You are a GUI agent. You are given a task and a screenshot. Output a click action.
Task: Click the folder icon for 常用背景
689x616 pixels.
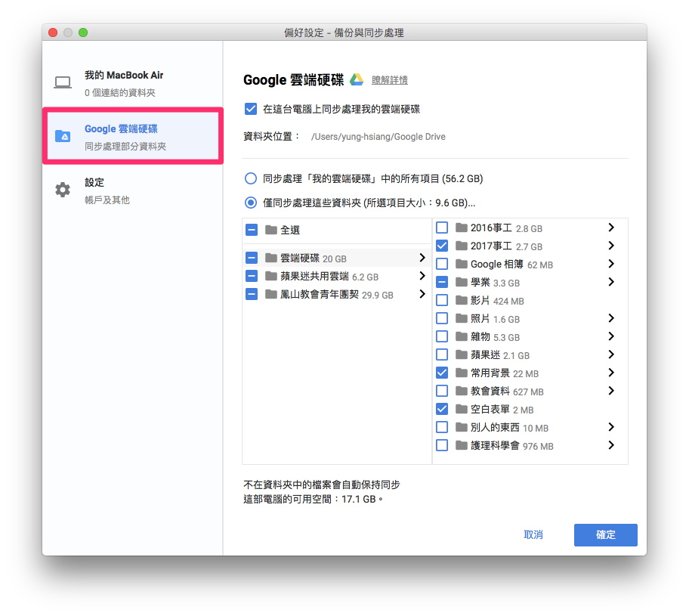(462, 373)
